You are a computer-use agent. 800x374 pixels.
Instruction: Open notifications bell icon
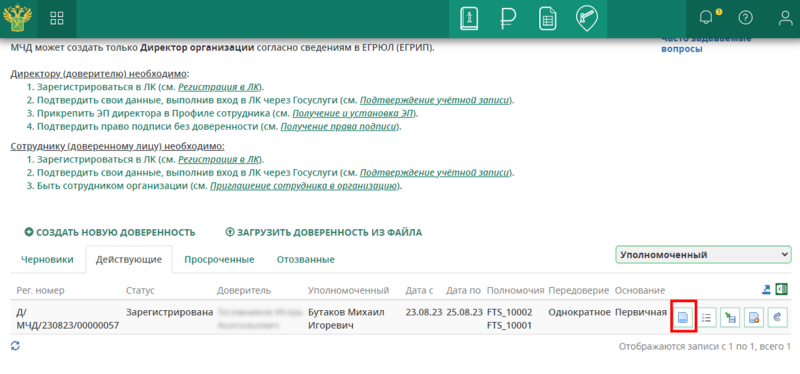coord(707,18)
